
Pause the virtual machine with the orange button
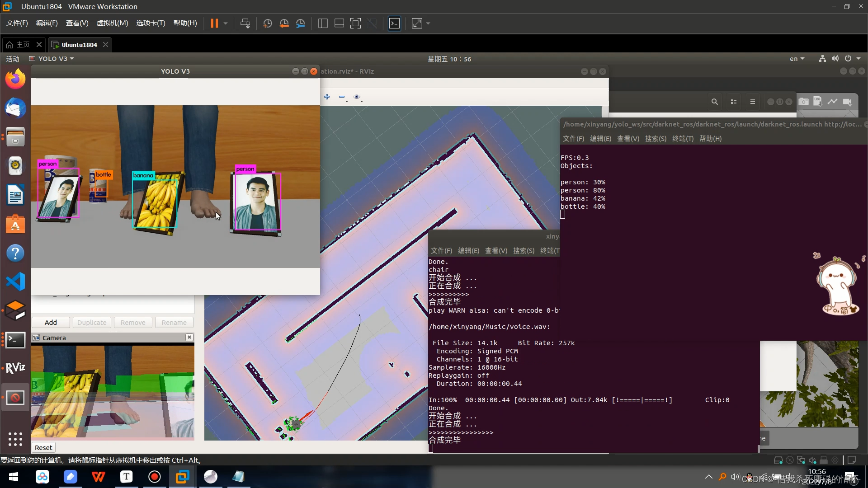pos(214,23)
